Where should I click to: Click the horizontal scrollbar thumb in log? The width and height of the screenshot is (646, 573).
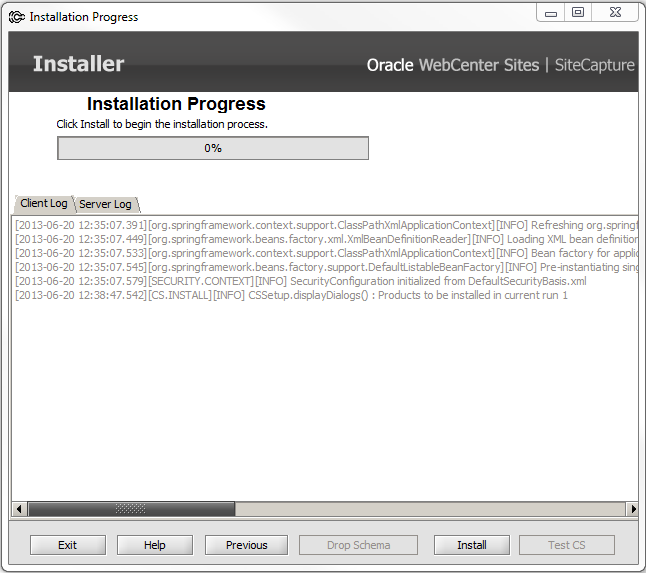point(131,509)
